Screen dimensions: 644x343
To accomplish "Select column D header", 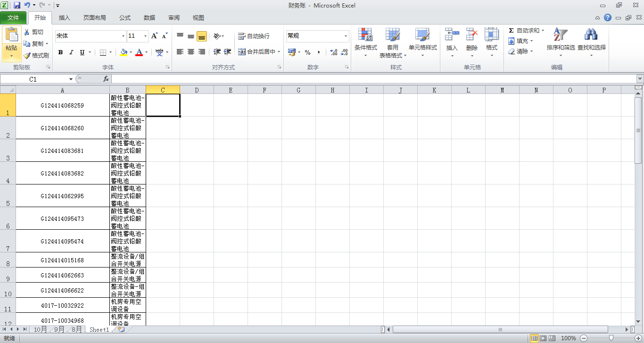I will click(x=197, y=90).
